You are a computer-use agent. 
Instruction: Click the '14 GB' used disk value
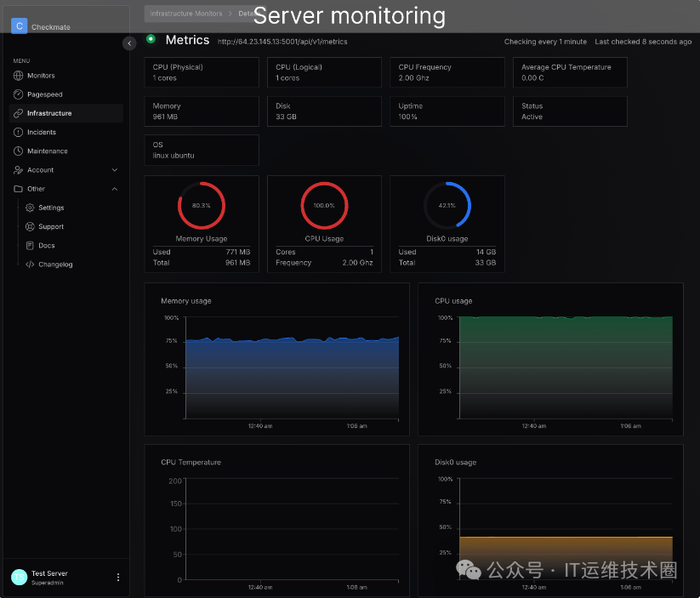tap(487, 252)
